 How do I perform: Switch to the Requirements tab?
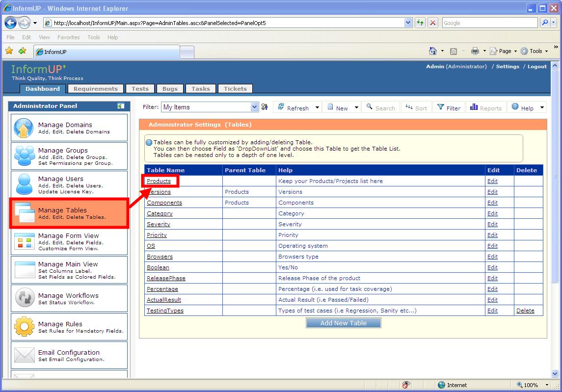point(95,89)
